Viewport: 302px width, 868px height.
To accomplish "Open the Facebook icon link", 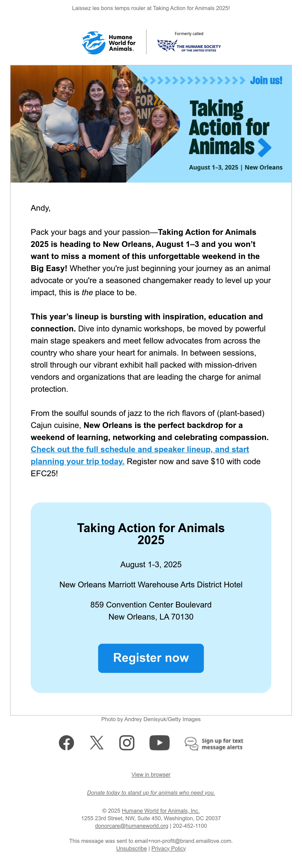I will pos(66,743).
